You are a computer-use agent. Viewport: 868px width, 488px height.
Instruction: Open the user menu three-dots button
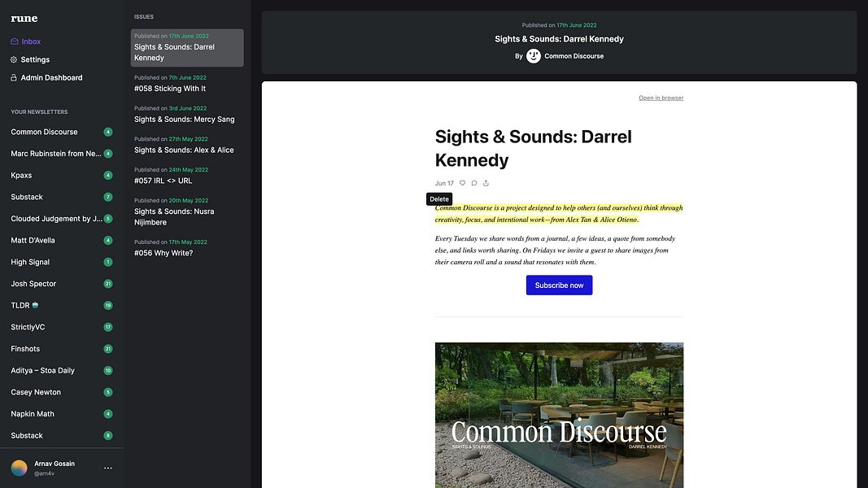(108, 468)
